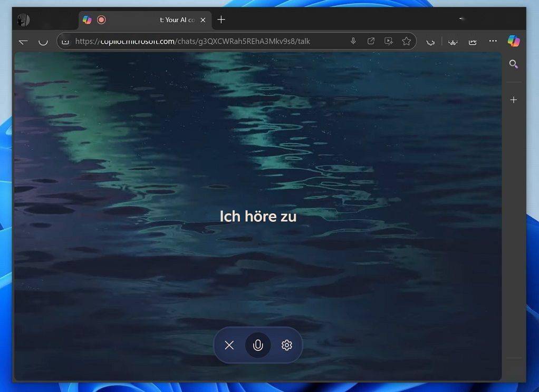539x392 pixels.
Task: Open the Copilot icon in browser toolbar
Action: [513, 41]
